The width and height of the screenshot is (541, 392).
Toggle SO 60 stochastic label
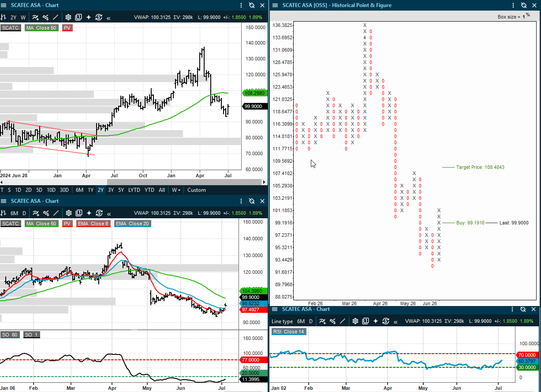point(9,335)
